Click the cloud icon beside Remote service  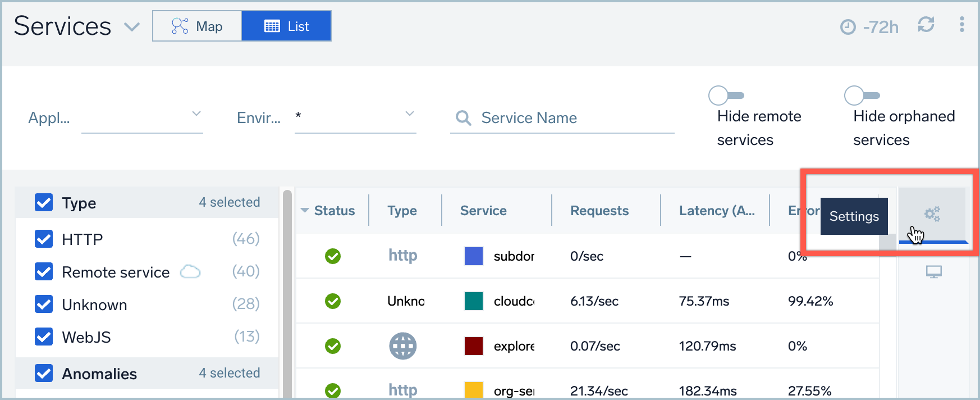click(190, 272)
